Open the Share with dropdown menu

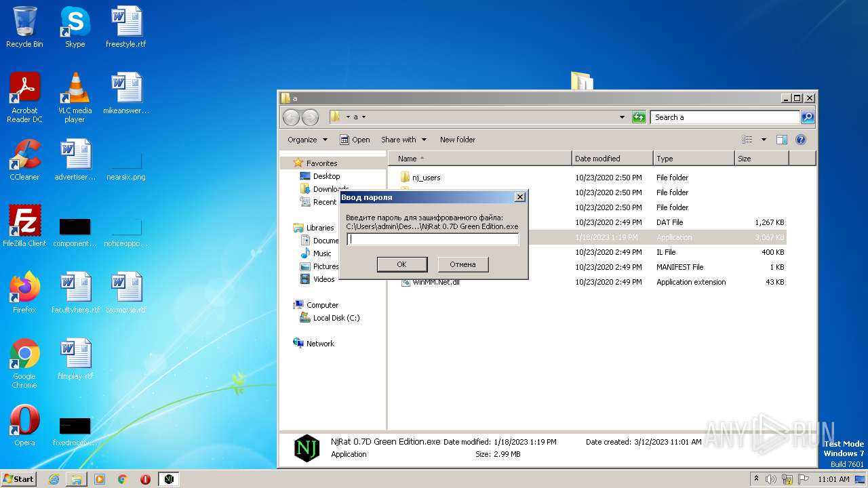[403, 140]
